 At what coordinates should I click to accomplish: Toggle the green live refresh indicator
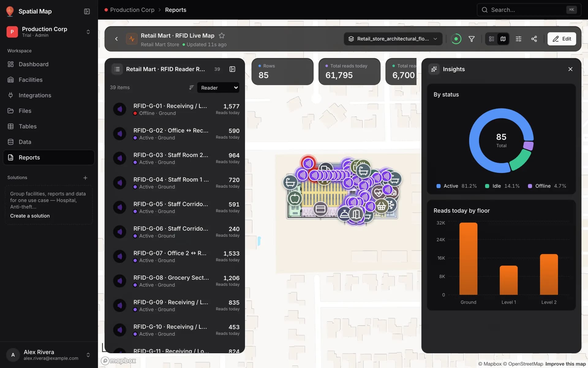click(456, 39)
